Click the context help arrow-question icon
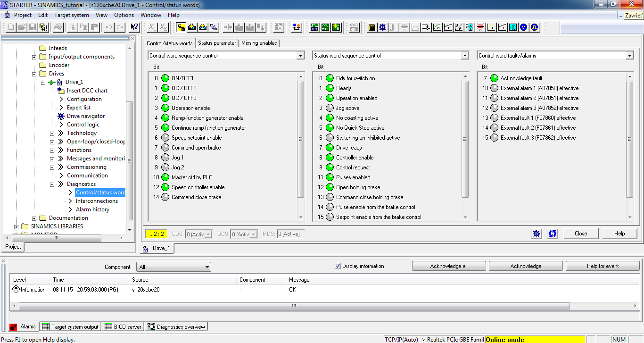 pyautogui.click(x=134, y=27)
